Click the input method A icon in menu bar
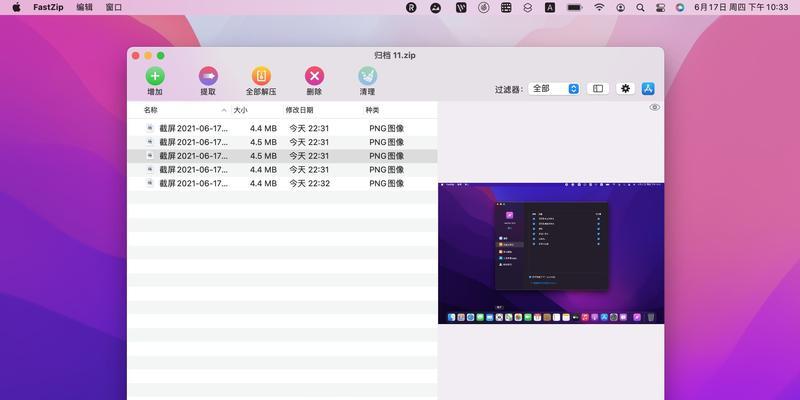Image resolution: width=800 pixels, height=400 pixels. point(550,8)
